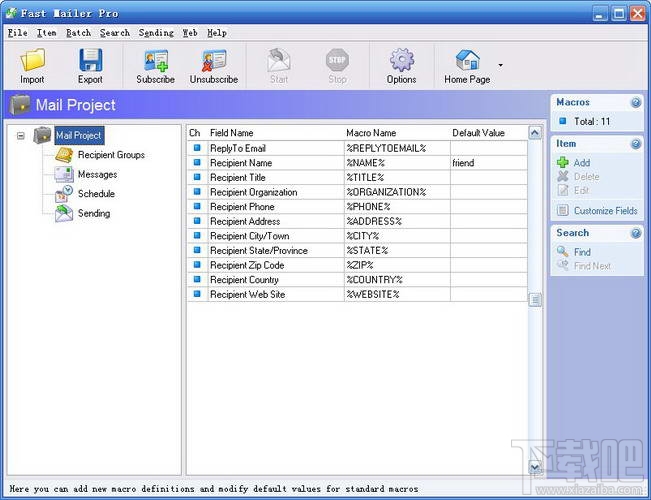This screenshot has width=651, height=500.
Task: Click the Add link in Item panel
Action: point(581,163)
